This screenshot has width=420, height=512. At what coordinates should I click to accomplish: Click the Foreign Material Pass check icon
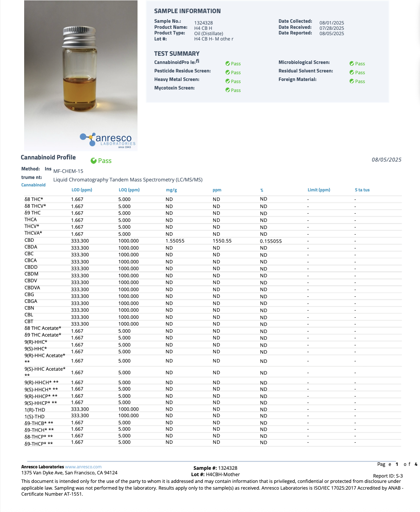tap(351, 81)
